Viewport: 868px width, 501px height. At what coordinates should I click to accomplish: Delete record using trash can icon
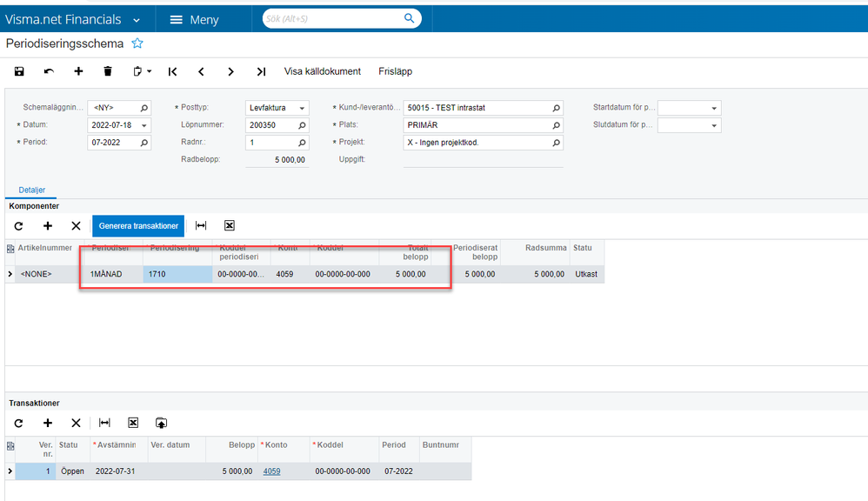tap(108, 71)
